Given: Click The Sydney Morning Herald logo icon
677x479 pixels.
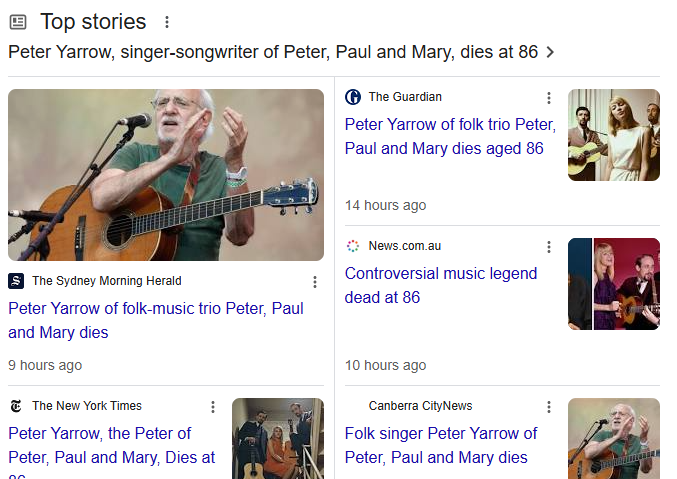Looking at the screenshot, I should [16, 281].
